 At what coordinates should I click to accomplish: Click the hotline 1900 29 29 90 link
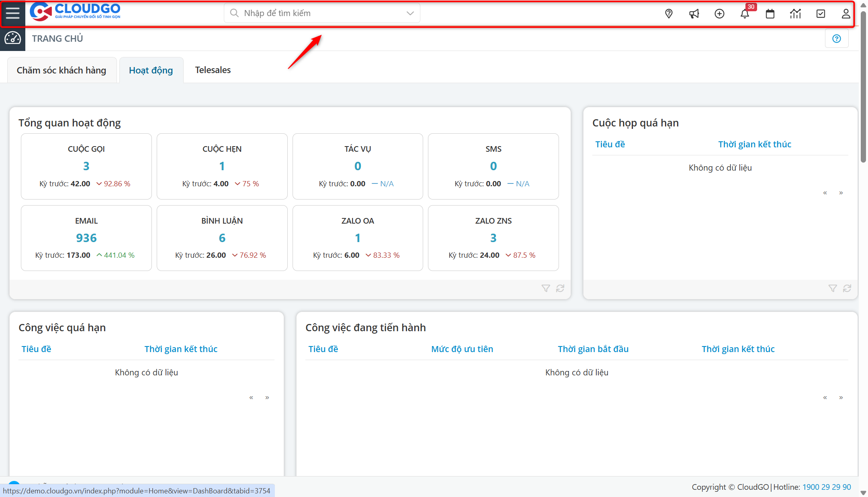point(827,487)
